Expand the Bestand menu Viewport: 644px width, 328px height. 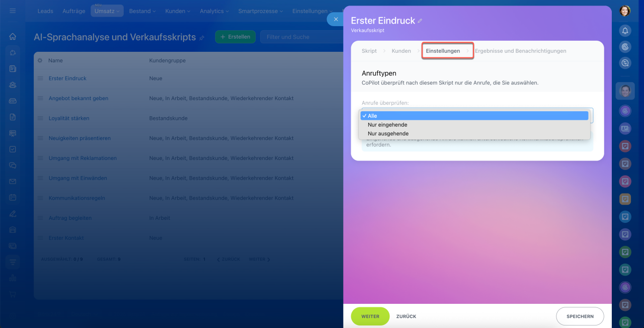click(x=142, y=11)
